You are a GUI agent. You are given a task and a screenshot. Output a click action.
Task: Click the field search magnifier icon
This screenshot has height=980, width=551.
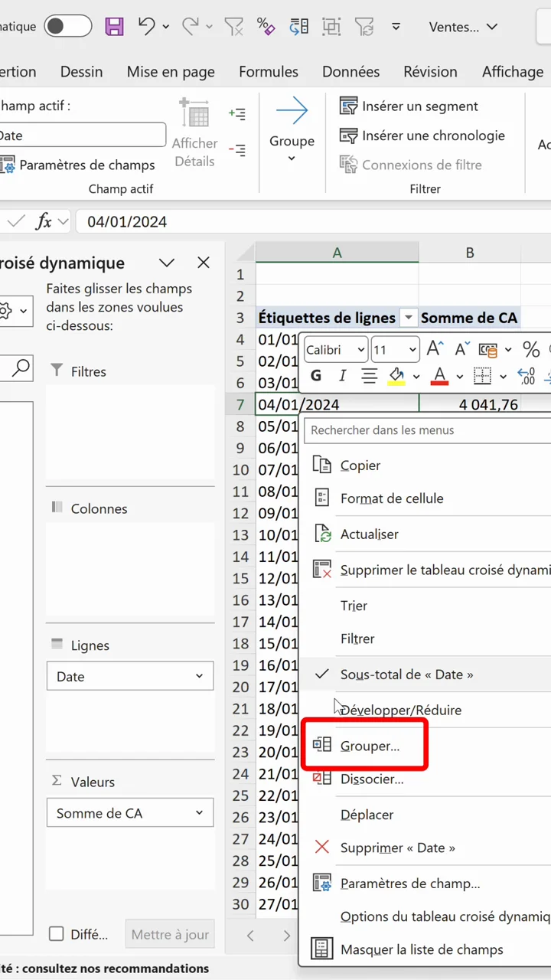pyautogui.click(x=21, y=368)
